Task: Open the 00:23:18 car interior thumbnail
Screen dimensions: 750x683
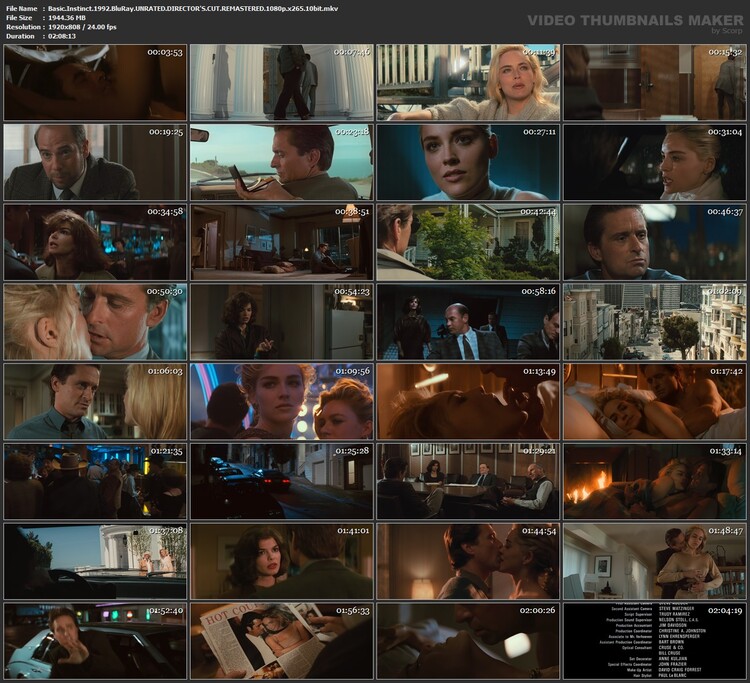Action: 281,162
